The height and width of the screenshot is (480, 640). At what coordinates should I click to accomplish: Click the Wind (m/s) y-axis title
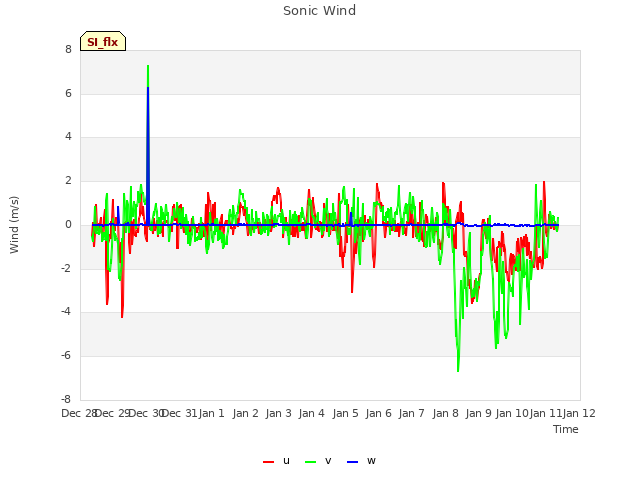coord(14,225)
